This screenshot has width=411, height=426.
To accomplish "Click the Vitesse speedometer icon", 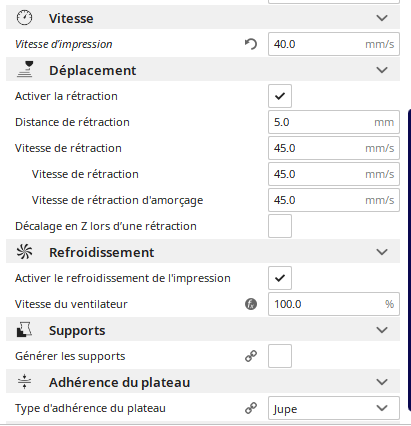I will click(x=24, y=18).
